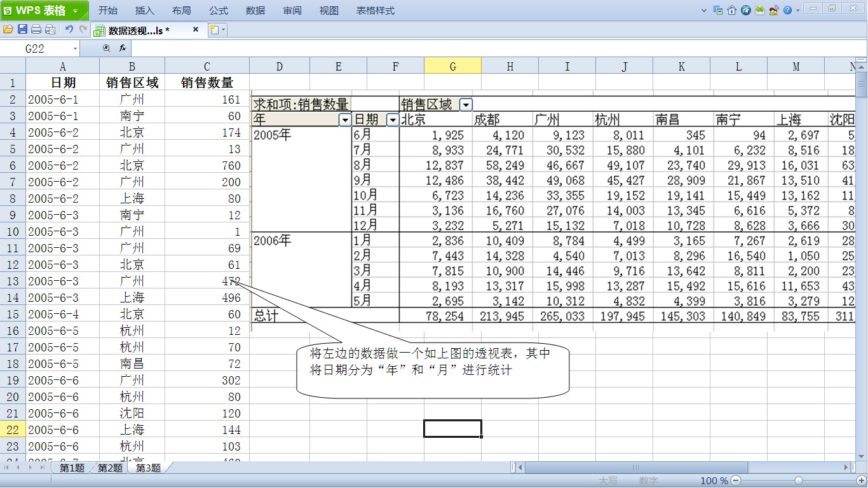The height and width of the screenshot is (488, 868).
Task: Open the Help question mark icon
Action: tap(788, 10)
